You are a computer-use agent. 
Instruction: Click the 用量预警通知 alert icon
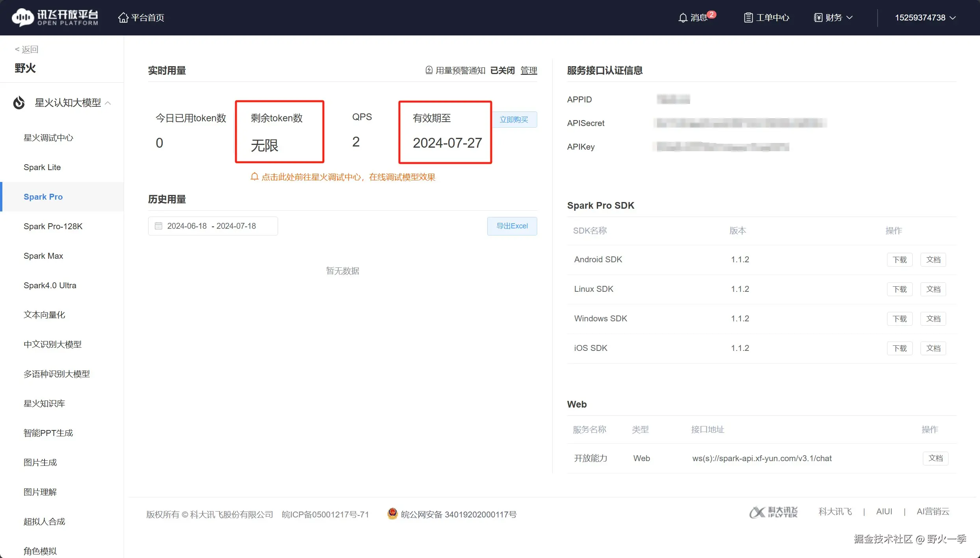[429, 70]
